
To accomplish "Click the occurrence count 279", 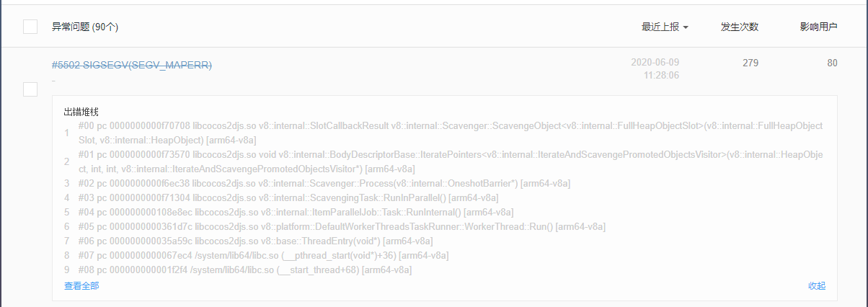I will [750, 63].
